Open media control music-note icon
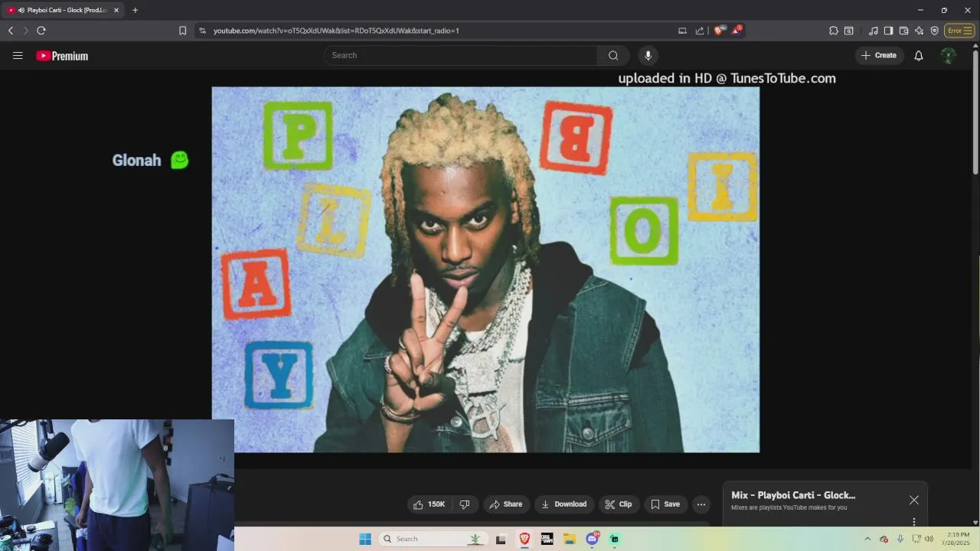 874,31
